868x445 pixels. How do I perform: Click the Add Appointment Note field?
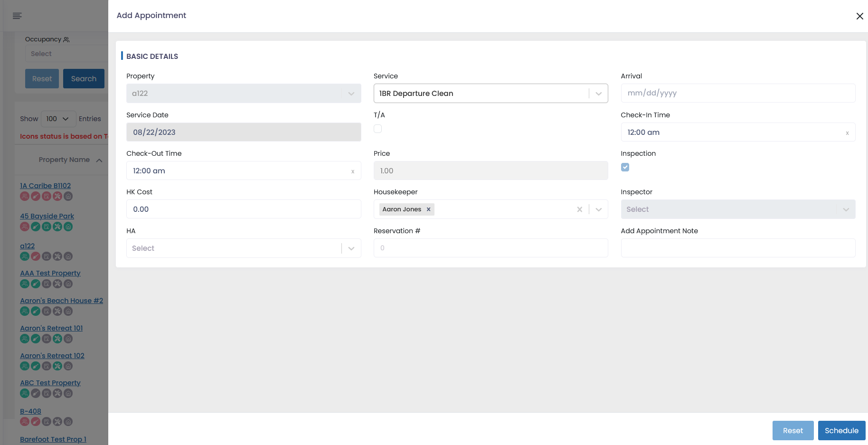738,248
